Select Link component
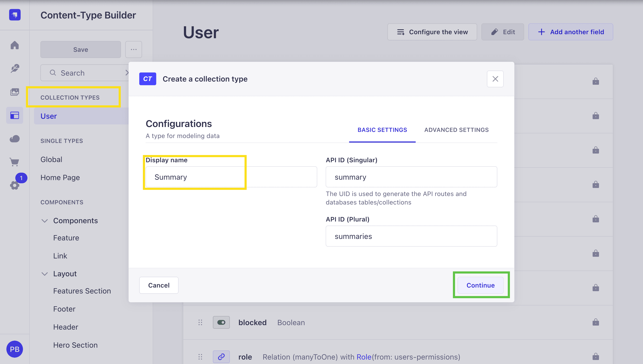 click(60, 256)
